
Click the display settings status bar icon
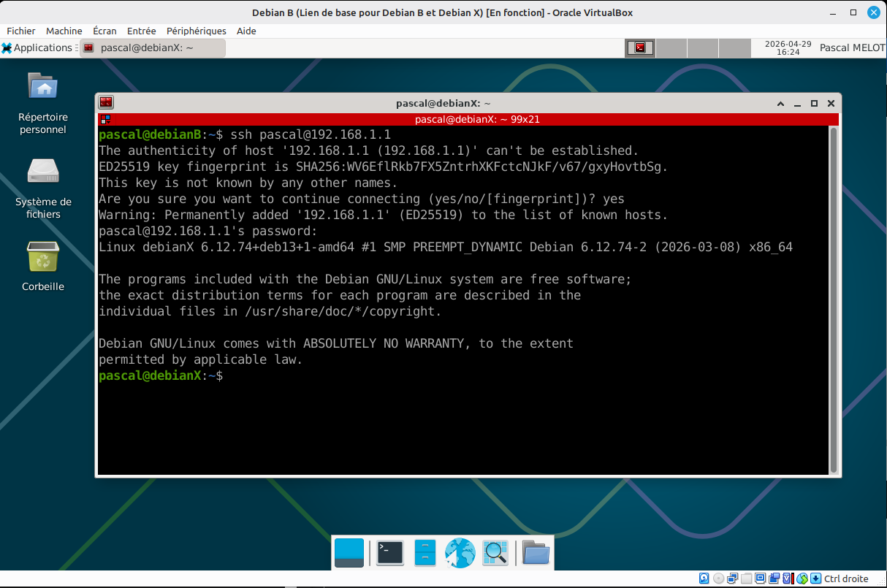click(x=760, y=579)
